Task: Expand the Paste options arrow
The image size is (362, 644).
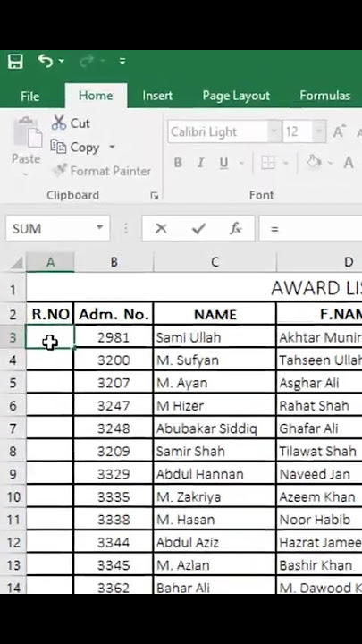Action: (x=26, y=174)
